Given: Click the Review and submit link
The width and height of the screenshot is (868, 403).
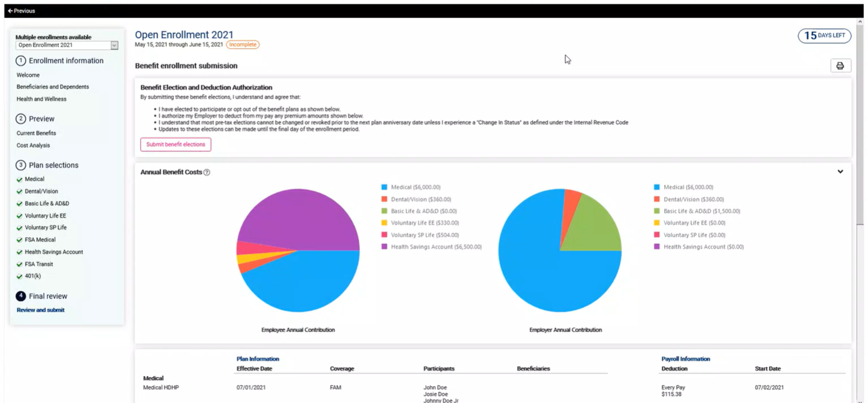Looking at the screenshot, I should tap(41, 310).
